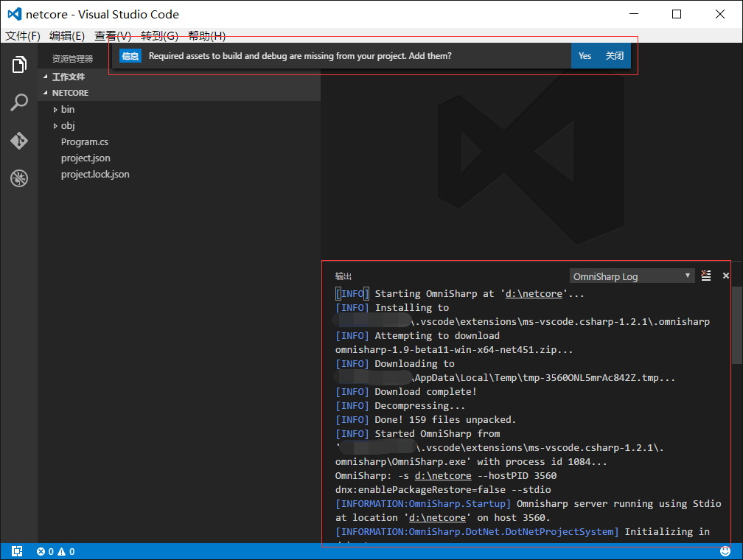Open the 转到(G) menu
Screen dimensions: 743x560
(x=159, y=36)
